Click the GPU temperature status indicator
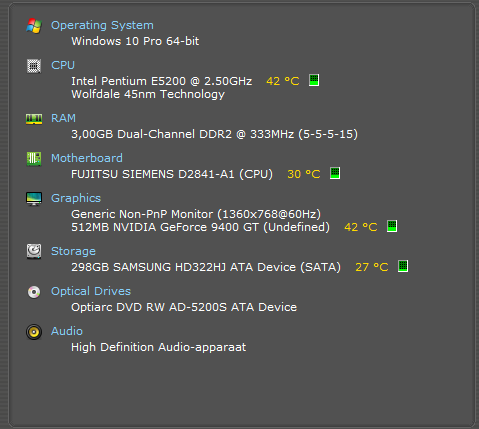Viewport: 479px width, 429px height. click(x=392, y=226)
